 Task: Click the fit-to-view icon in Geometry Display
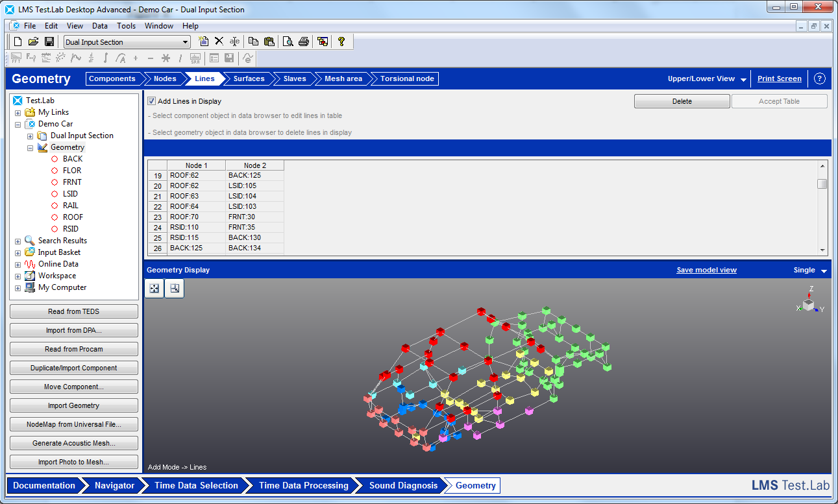point(154,289)
